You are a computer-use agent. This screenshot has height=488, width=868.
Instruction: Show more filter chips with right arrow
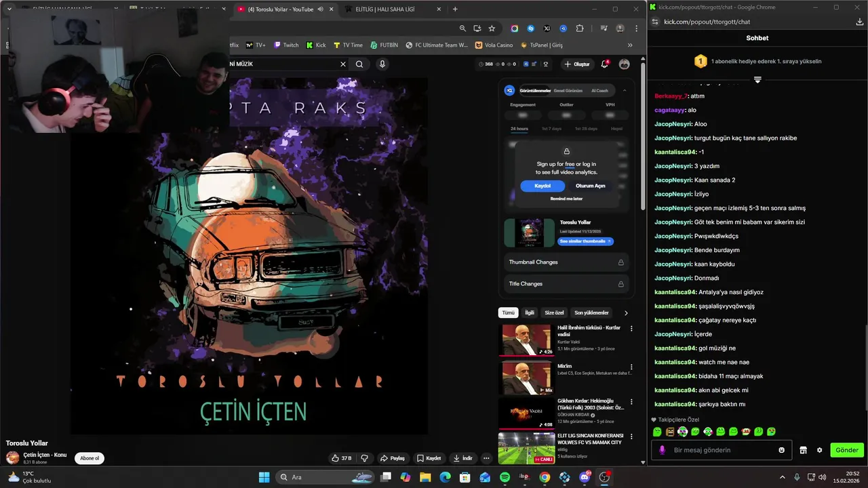[x=626, y=313]
